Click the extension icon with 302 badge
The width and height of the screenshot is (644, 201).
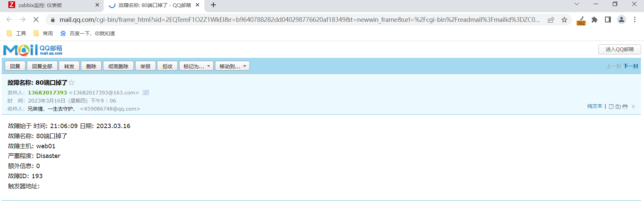[x=581, y=20]
